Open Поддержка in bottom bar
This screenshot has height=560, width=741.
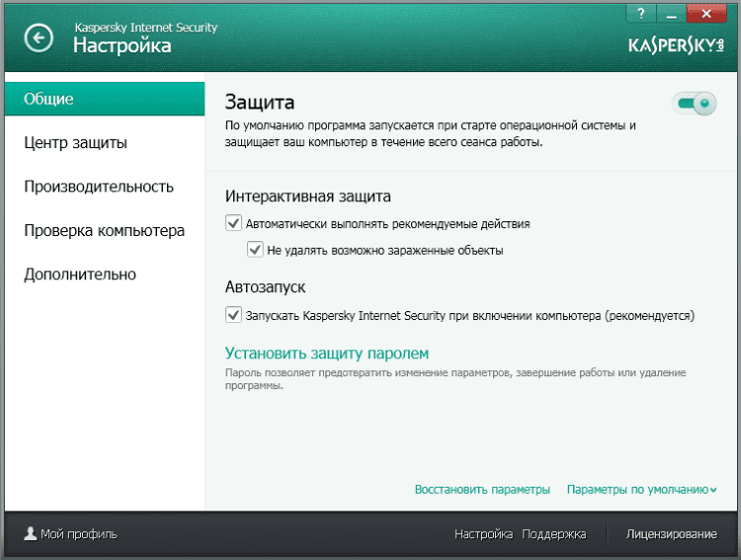point(554,534)
